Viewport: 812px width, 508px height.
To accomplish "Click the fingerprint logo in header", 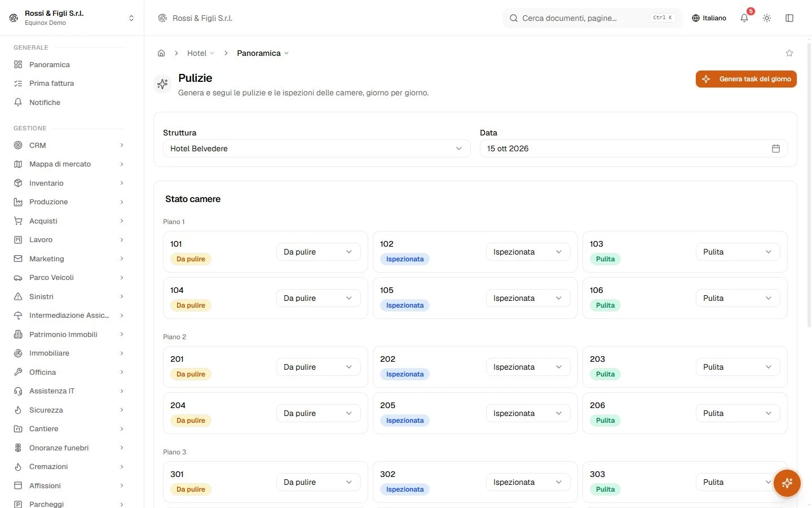I will 162,18.
